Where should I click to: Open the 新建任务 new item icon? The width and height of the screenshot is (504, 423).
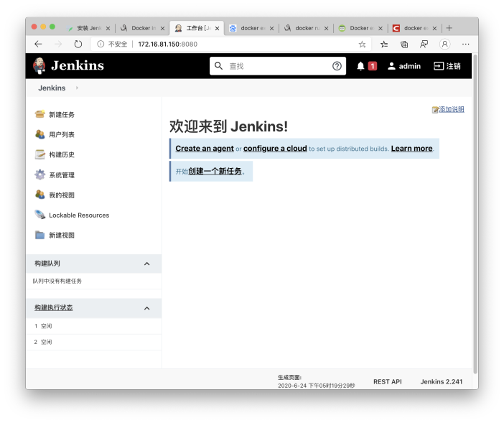40,114
